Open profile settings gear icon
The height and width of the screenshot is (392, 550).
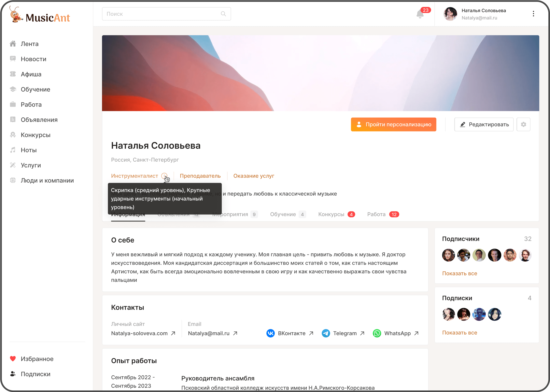[523, 125]
